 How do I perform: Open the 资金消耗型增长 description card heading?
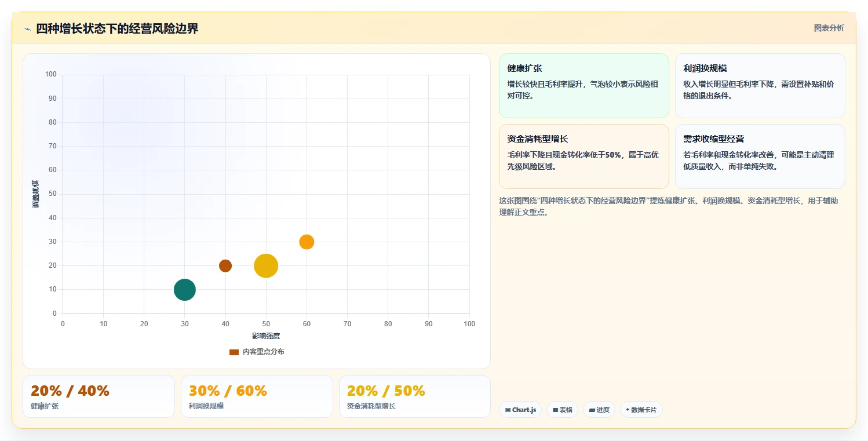[x=537, y=139]
